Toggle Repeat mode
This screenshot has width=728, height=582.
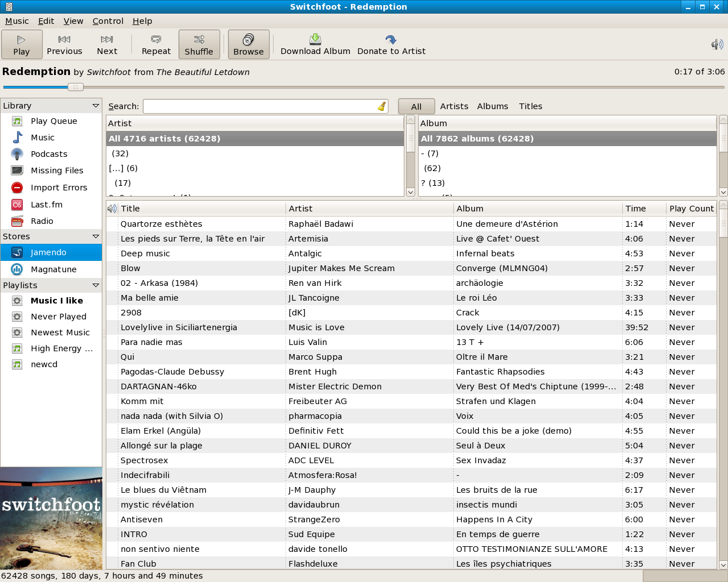point(156,44)
